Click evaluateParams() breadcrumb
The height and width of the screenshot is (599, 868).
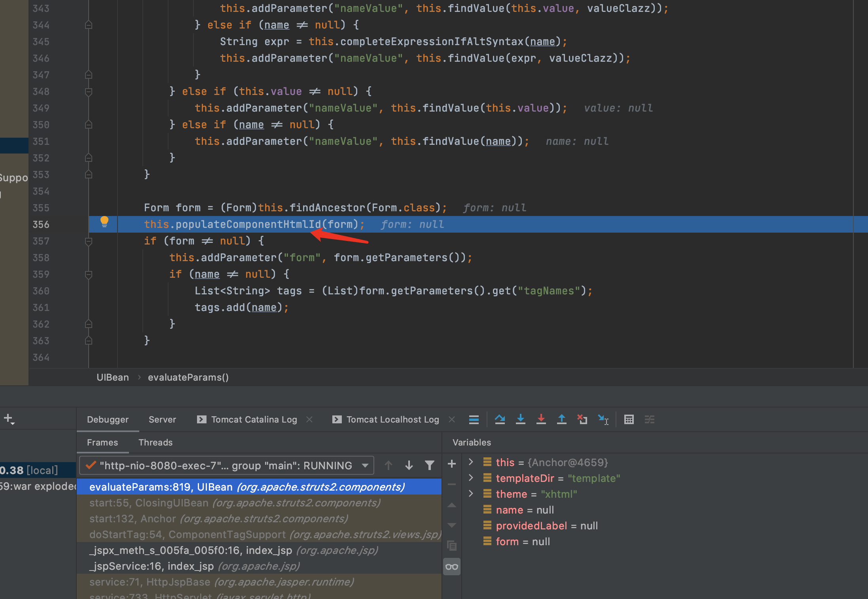tap(188, 377)
